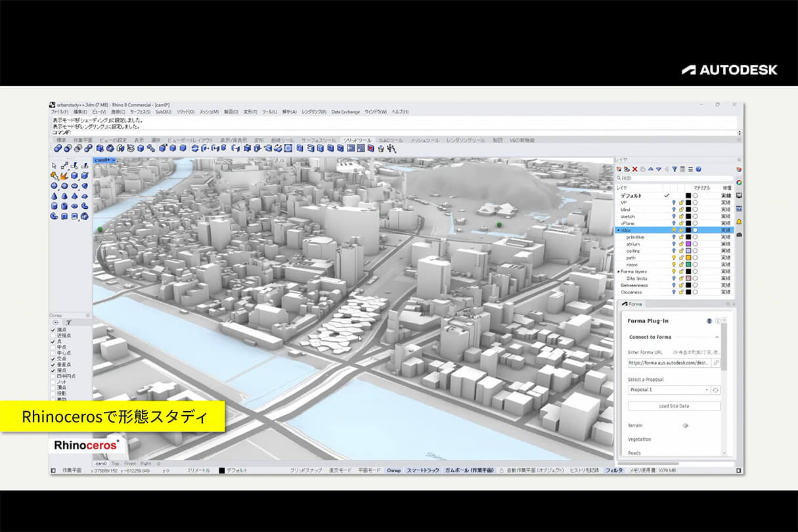This screenshot has width=798, height=532.
Task: Click the solid box tool in left toolbar
Action: tap(74, 175)
